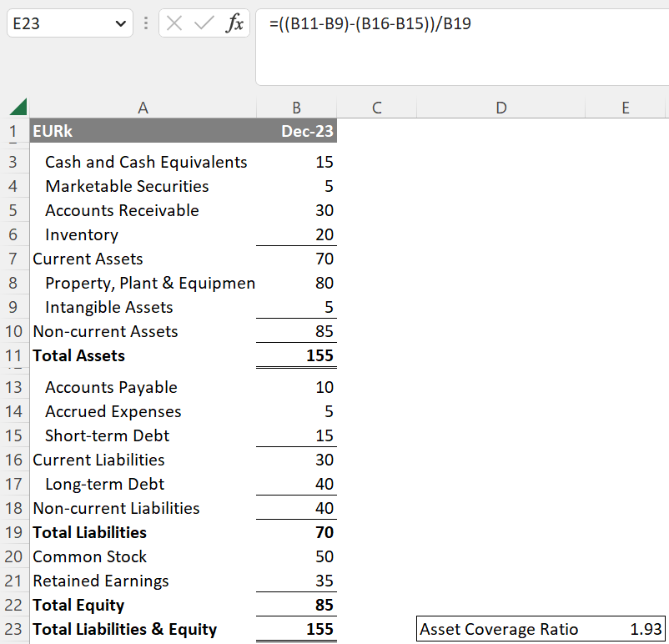This screenshot has width=669, height=644.
Task: Select the Inventory value cell showing 20
Action: (x=296, y=234)
